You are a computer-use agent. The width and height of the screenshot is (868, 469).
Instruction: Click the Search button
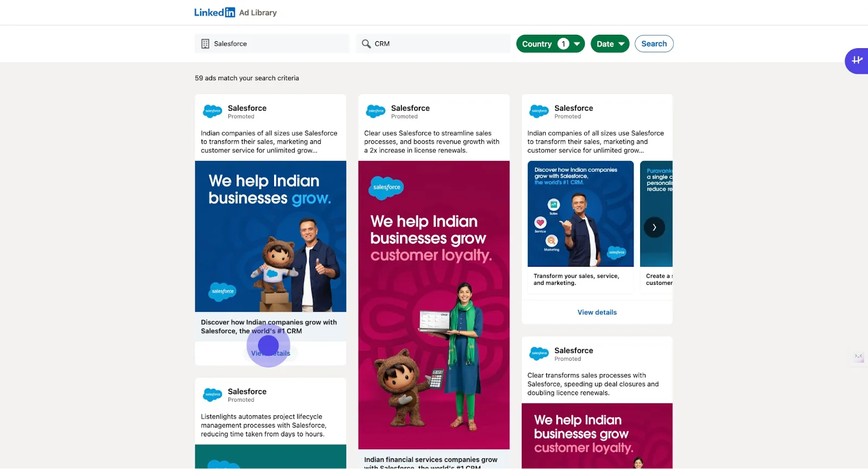pos(654,44)
